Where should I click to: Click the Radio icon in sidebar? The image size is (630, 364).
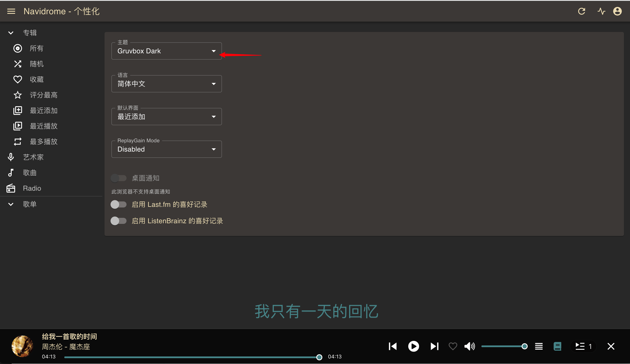(11, 188)
